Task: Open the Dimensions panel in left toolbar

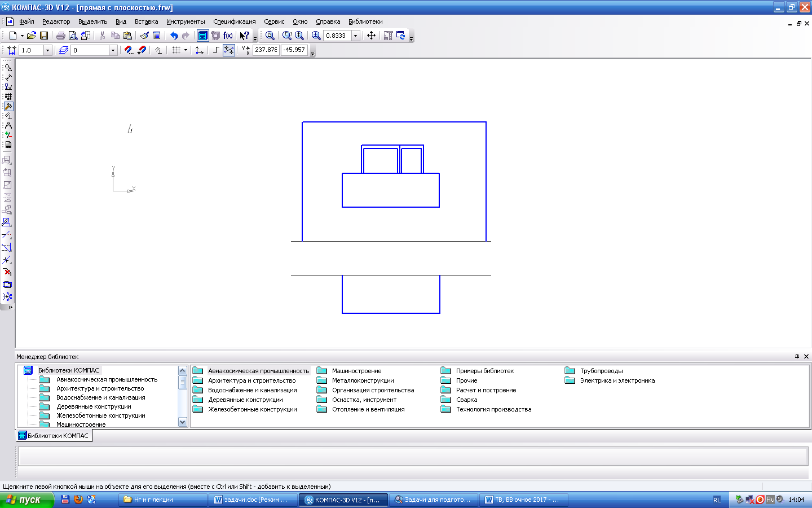Action: tap(8, 77)
